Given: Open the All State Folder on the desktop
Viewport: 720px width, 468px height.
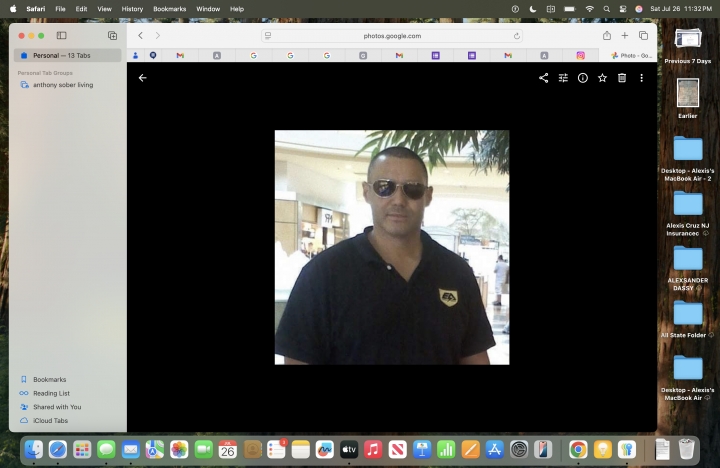Looking at the screenshot, I should [687, 313].
